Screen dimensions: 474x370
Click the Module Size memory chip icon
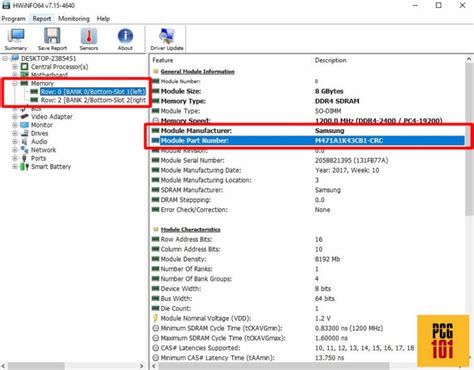(155, 91)
